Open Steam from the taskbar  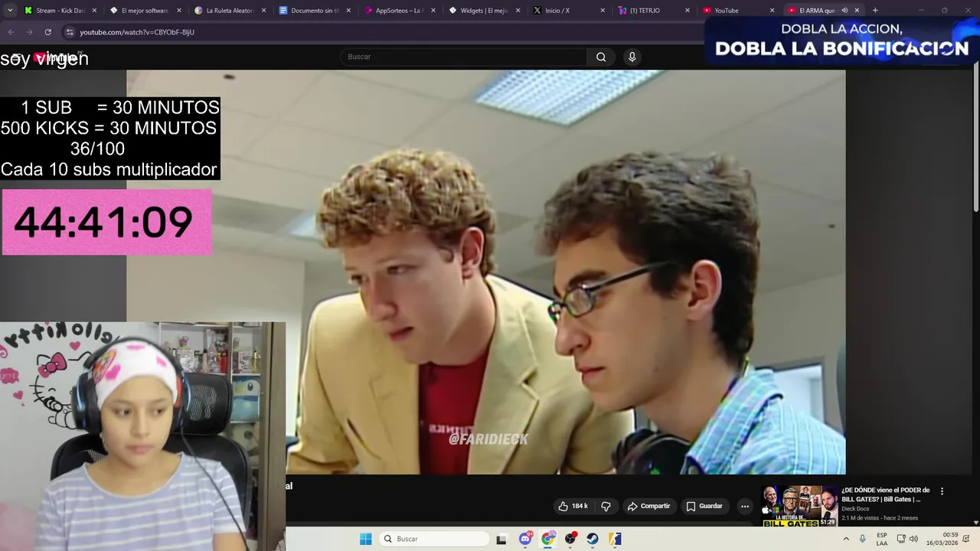click(593, 539)
